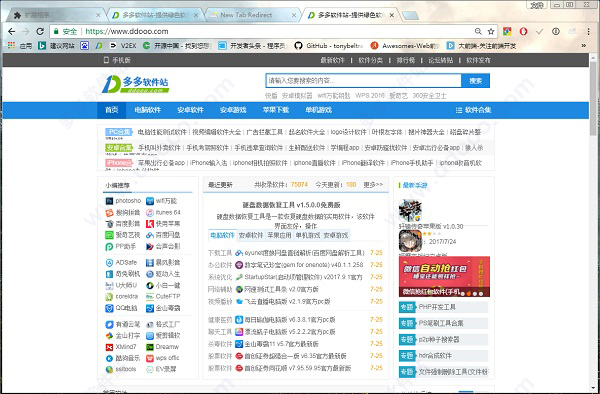Click the PP助手 icon
The height and width of the screenshot is (394, 600).
tap(109, 246)
